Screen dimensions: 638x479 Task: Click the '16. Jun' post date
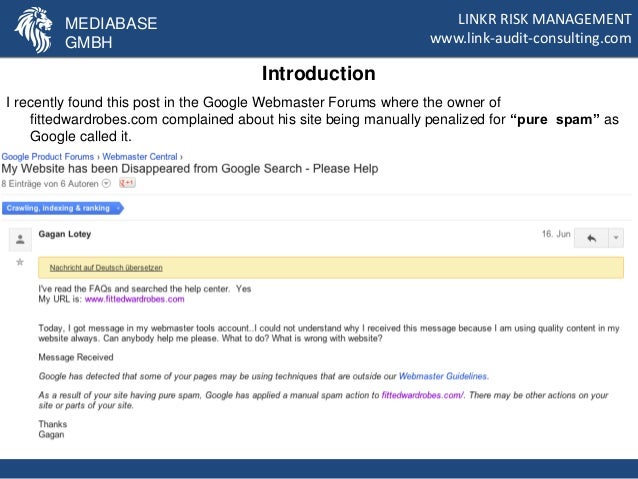click(x=556, y=234)
